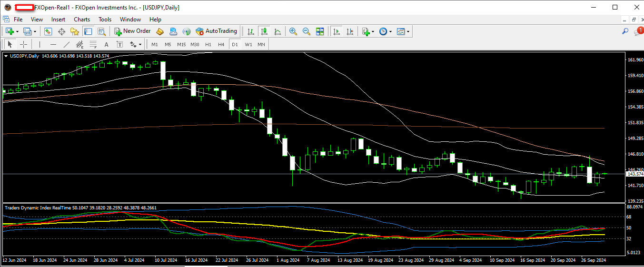644x267 pixels.
Task: Select the Equidistant Channel tool
Action: pyautogui.click(x=80, y=44)
